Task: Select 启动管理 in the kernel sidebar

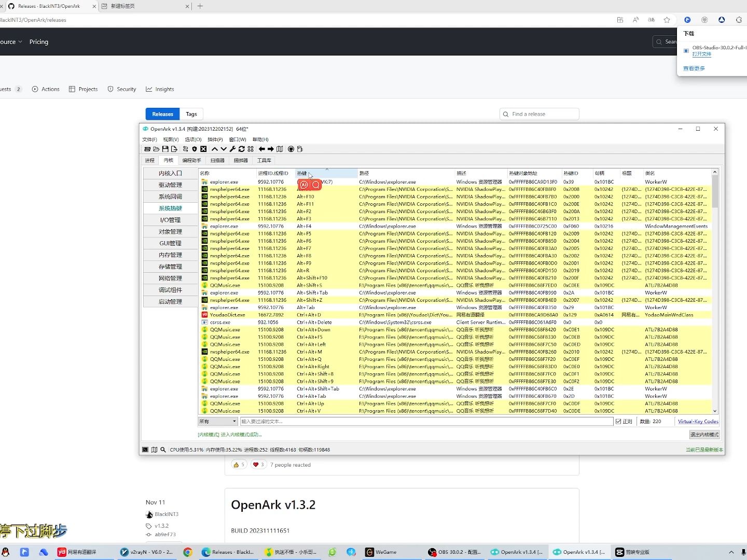Action: 170,302
